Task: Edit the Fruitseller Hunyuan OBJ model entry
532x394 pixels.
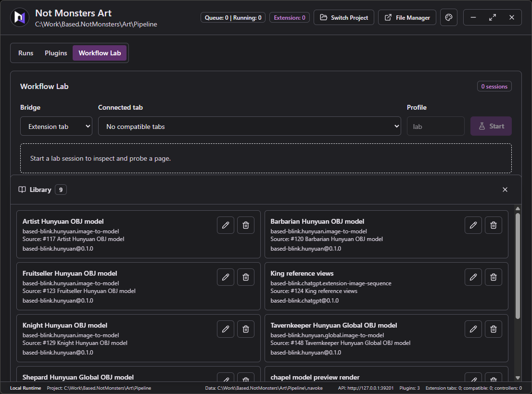Action: click(226, 277)
